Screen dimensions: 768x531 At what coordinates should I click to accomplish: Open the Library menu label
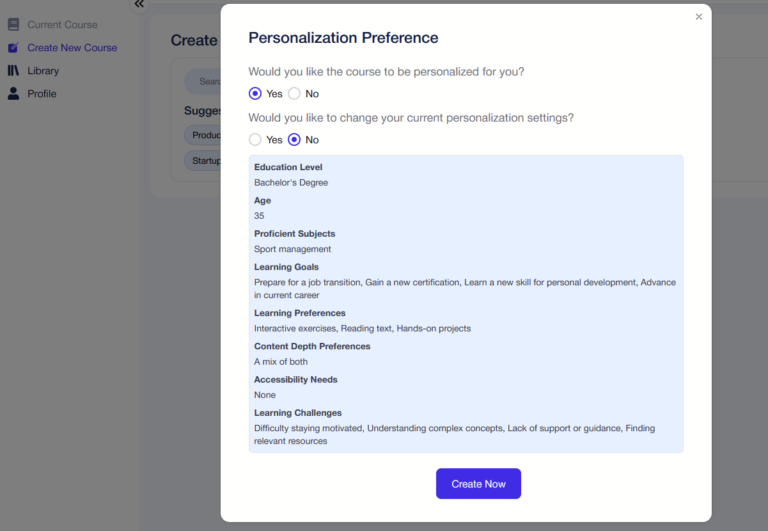[x=43, y=71]
